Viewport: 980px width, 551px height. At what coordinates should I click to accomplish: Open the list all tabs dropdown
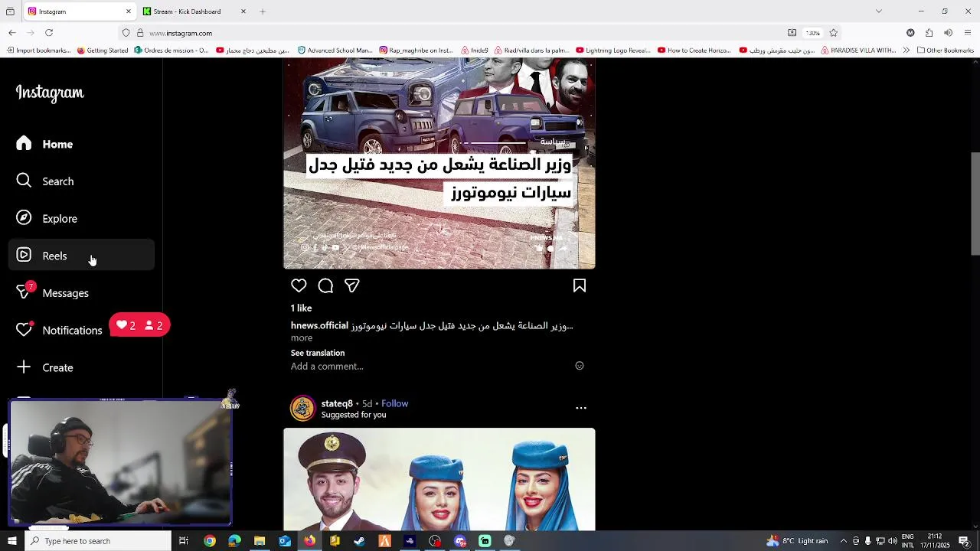point(879,11)
